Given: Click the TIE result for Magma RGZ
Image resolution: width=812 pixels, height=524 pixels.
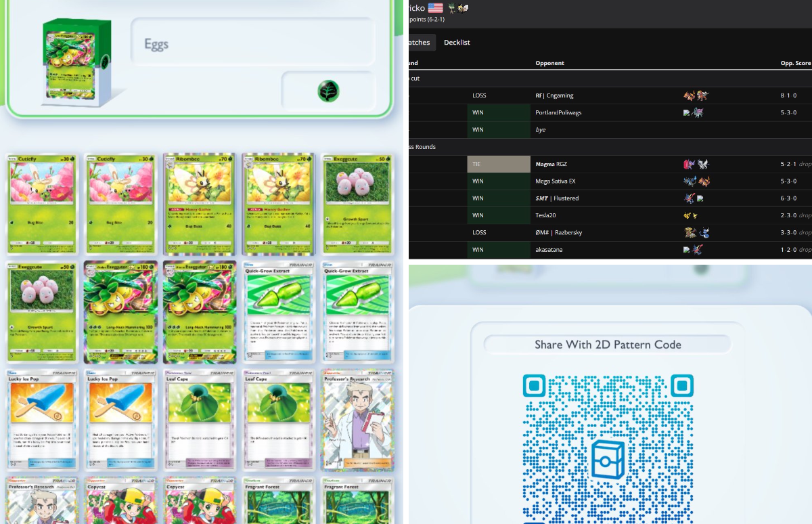Looking at the screenshot, I should (x=499, y=164).
